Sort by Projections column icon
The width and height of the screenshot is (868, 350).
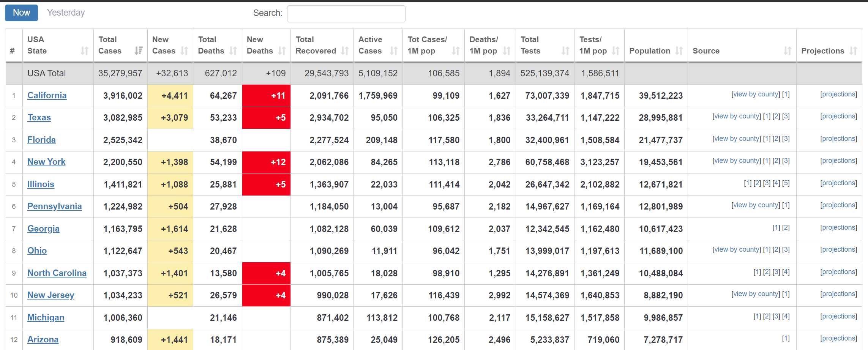pyautogui.click(x=853, y=51)
